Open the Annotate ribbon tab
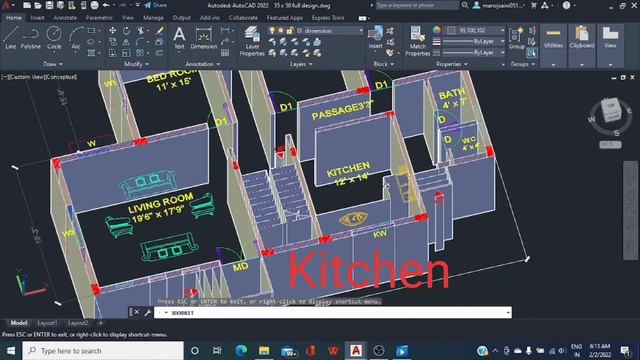 [x=65, y=18]
